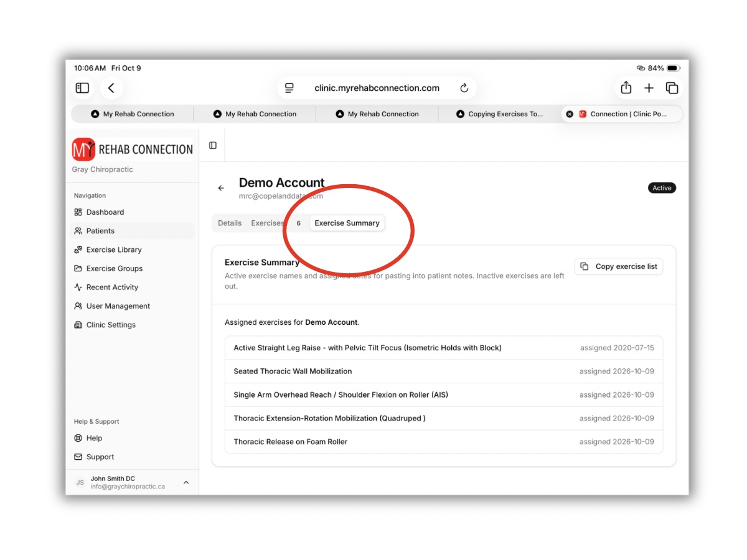Select the Thoracic Release on Foam Roller row
This screenshot has width=747, height=560.
(444, 442)
